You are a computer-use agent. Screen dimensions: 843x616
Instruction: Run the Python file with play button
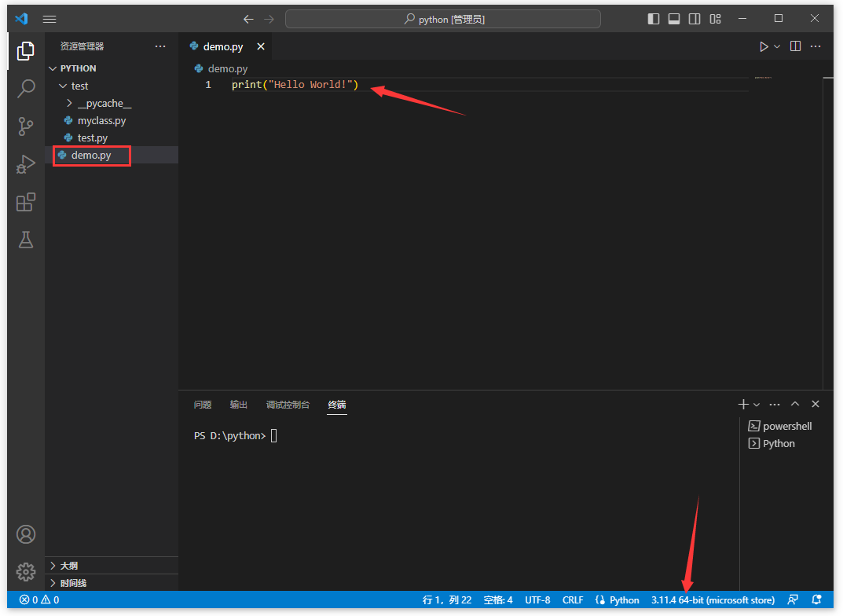[764, 46]
